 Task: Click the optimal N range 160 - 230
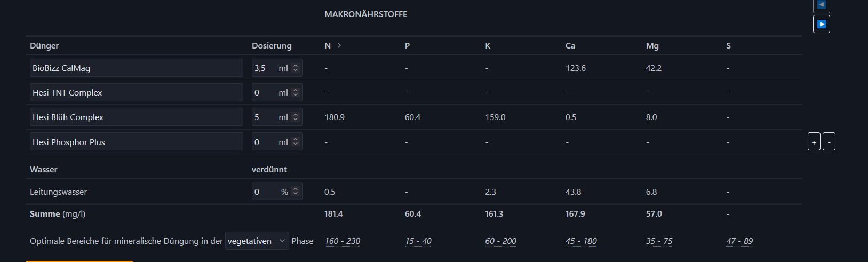pos(342,241)
